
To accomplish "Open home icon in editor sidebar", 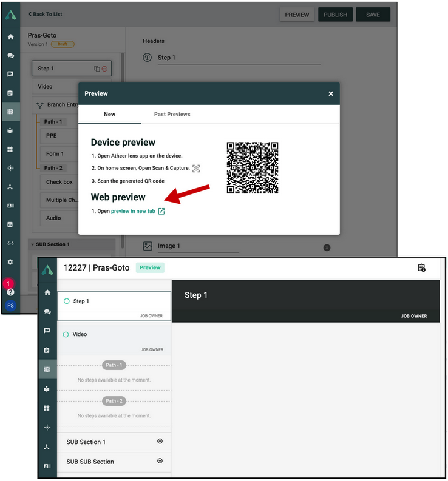I will tap(10, 37).
